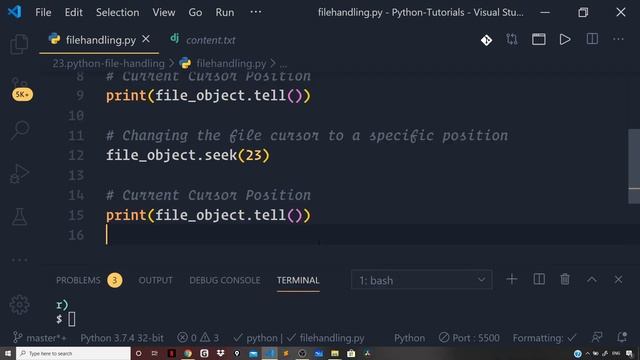Click errors and warnings count in status bar
This screenshot has height=360, width=640.
(x=198, y=338)
